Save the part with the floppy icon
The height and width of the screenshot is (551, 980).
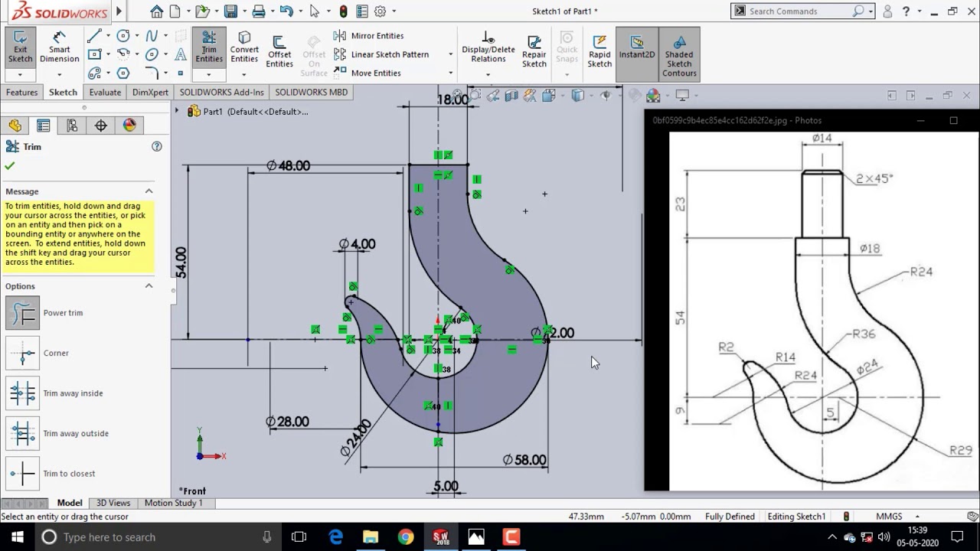coord(230,11)
